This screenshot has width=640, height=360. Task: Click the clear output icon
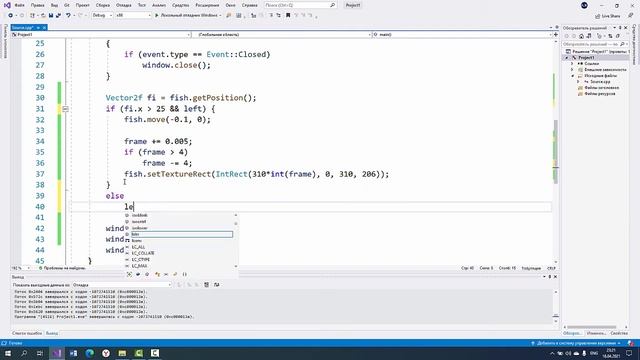click(207, 285)
